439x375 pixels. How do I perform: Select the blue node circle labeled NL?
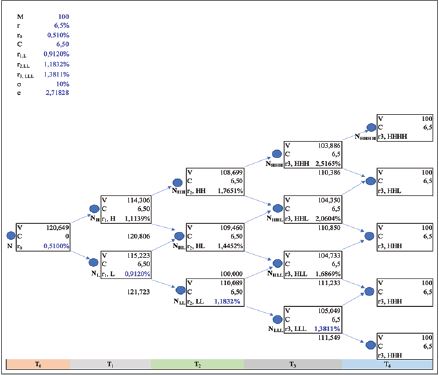[x=93, y=262]
